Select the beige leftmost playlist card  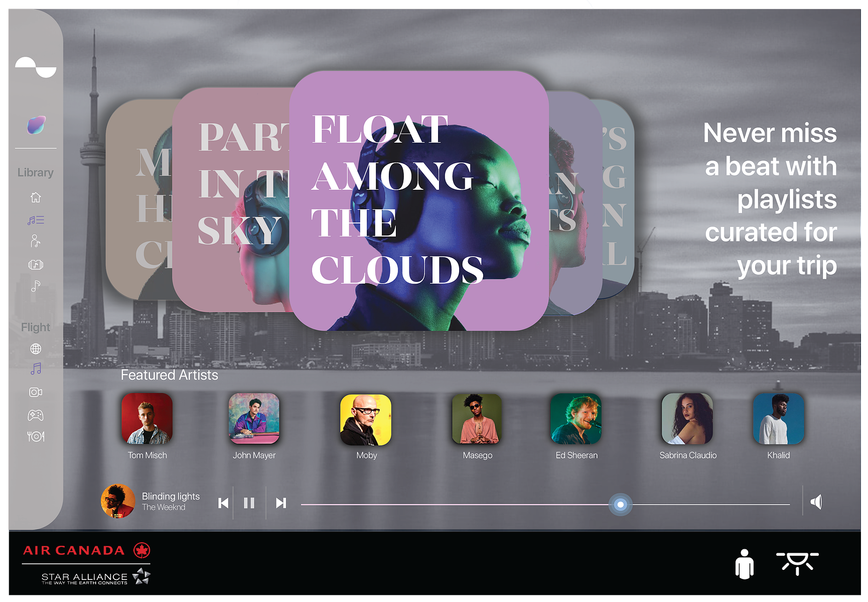coord(139,200)
